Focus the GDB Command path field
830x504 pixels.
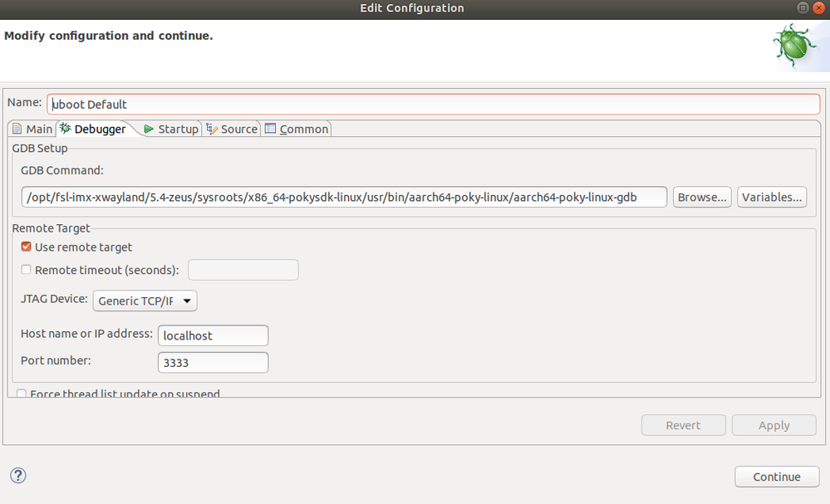click(344, 197)
